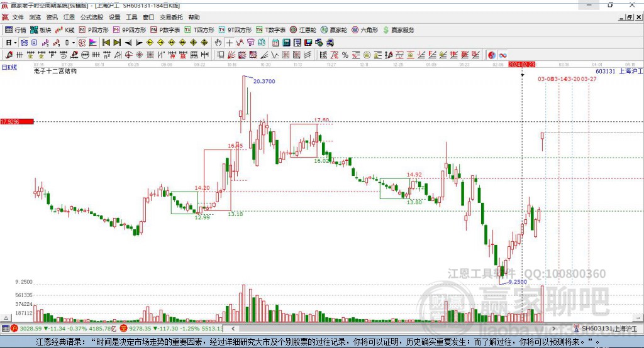Open the 9T四方形 tool
Viewport: 644px width, 348px height.
pos(235,30)
